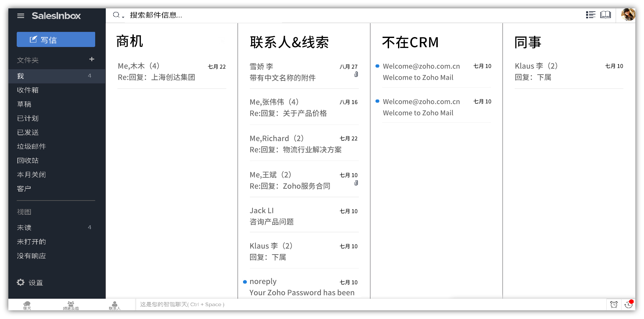
Task: Open the 聊天 chat tab icon
Action: tap(27, 305)
